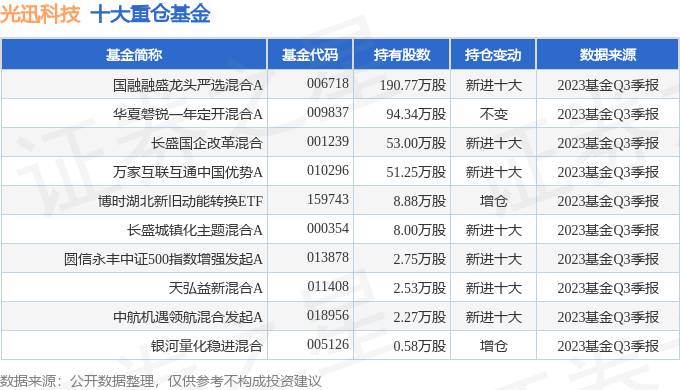Click fund name 长盛国企改革混合

point(207,143)
